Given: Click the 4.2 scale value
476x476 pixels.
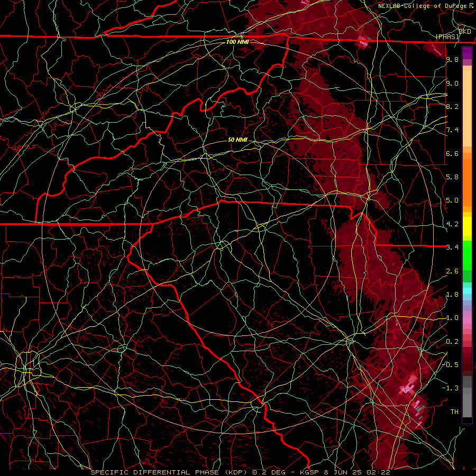Looking at the screenshot, I should [x=452, y=224].
